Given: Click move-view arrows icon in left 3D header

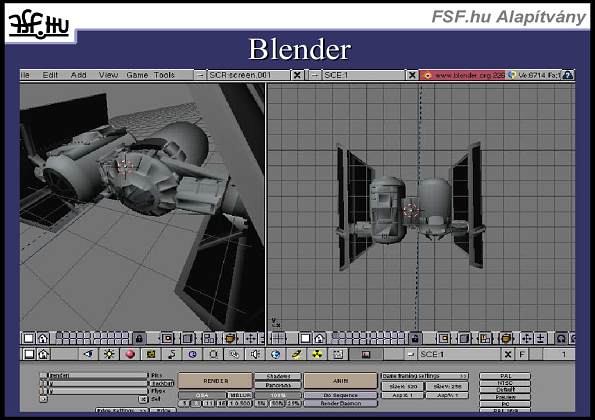Looking at the screenshot, I should (x=251, y=338).
